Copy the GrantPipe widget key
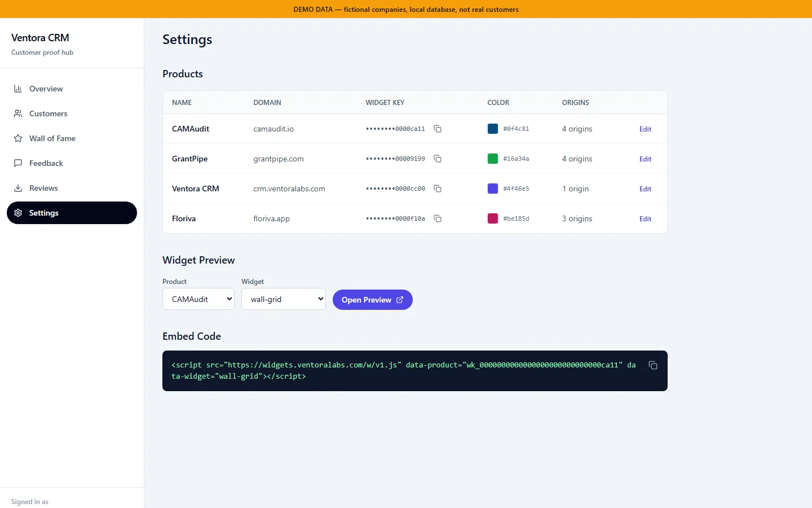 coord(438,159)
